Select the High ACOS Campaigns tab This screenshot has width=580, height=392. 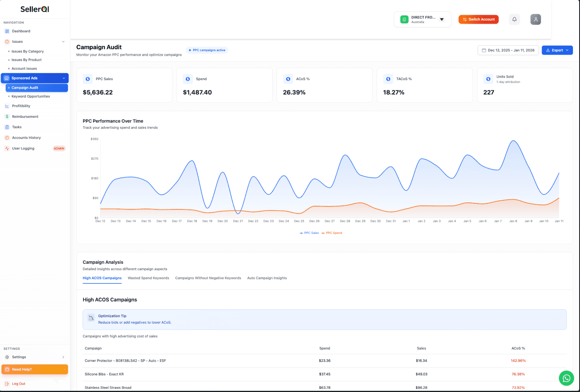point(102,278)
